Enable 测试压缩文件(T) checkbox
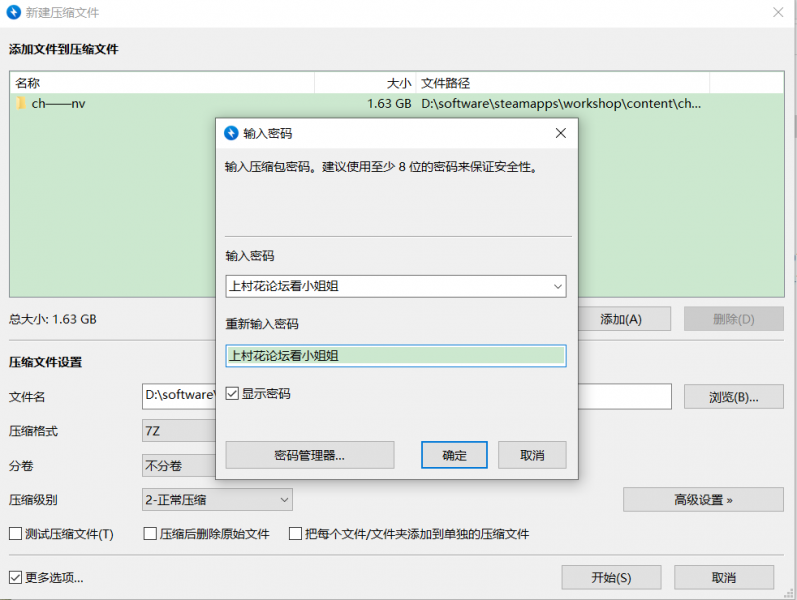Viewport: 797px width, 600px height. [16, 534]
